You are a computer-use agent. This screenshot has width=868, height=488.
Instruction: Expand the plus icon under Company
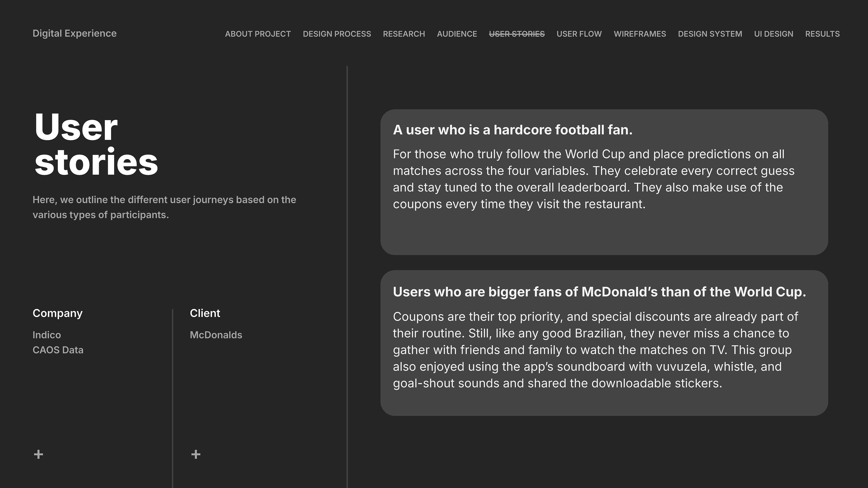tap(38, 454)
